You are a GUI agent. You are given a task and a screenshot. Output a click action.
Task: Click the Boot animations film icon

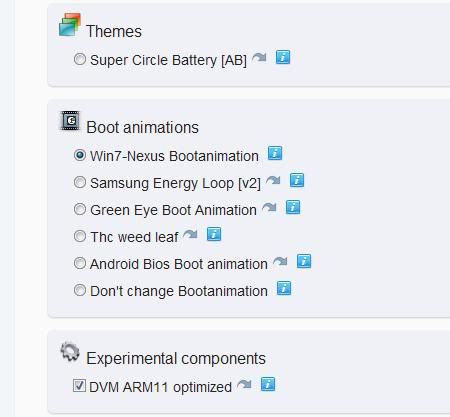point(70,121)
